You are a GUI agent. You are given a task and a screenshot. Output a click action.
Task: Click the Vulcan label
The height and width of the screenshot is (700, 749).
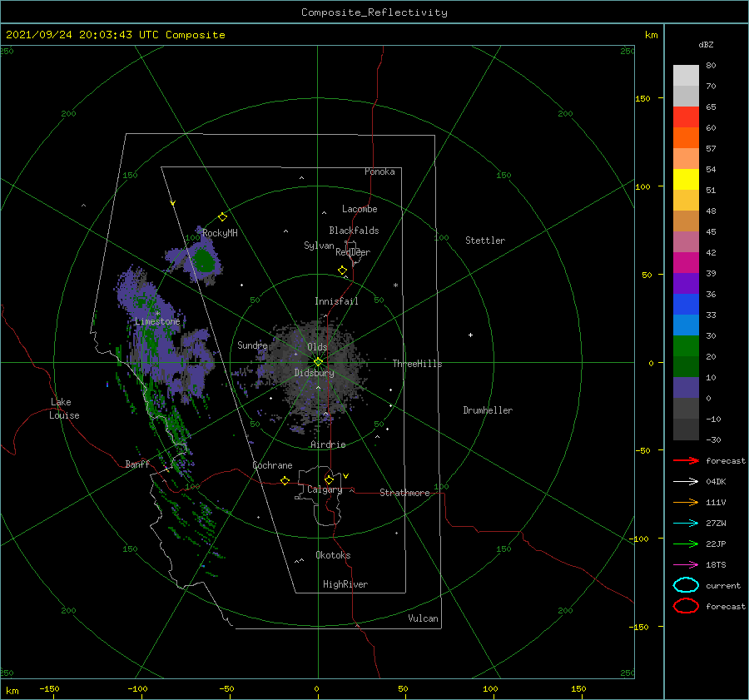pos(424,618)
